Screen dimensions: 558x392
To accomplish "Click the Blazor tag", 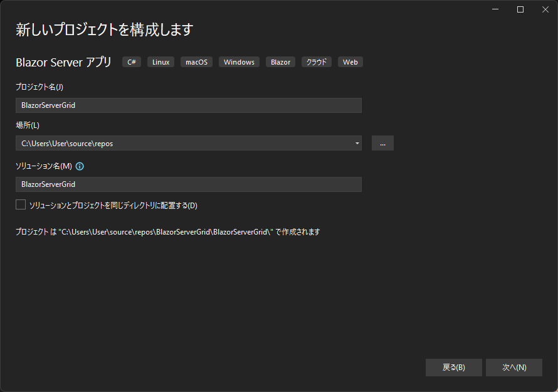I will click(x=280, y=62).
